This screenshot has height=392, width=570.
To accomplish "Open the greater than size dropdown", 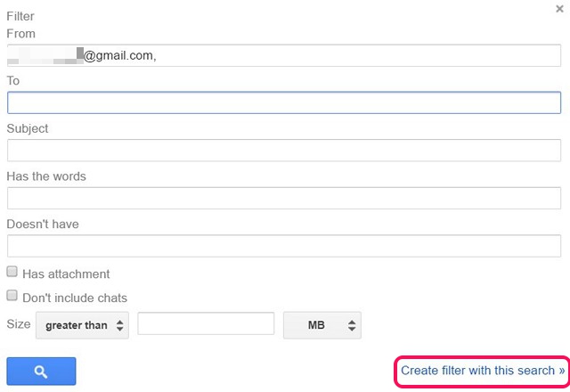I will 82,325.
